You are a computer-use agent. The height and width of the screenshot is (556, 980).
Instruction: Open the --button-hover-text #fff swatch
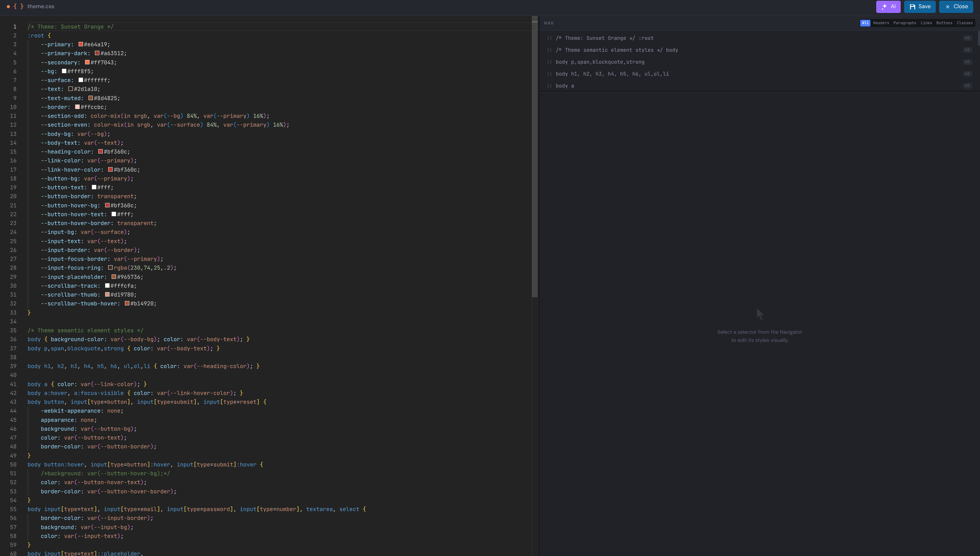[x=114, y=214]
